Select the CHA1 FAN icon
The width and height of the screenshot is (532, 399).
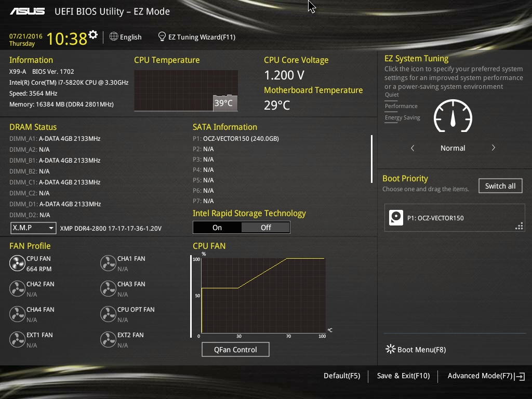click(x=108, y=263)
